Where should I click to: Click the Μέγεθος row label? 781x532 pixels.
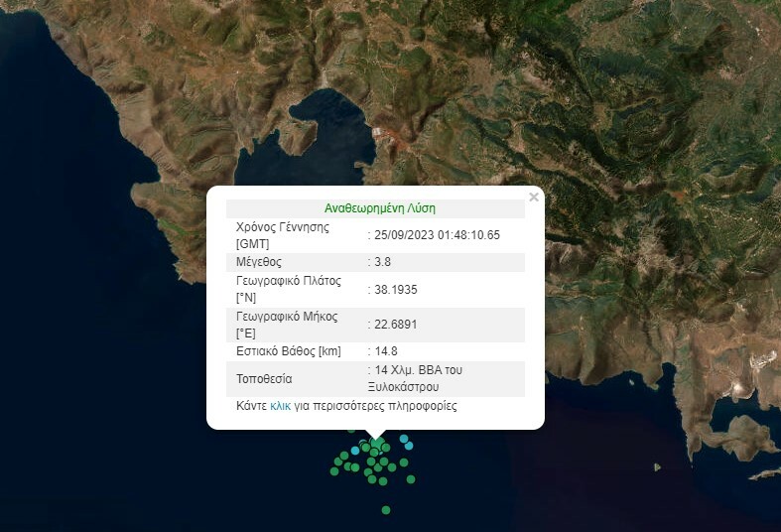259,262
